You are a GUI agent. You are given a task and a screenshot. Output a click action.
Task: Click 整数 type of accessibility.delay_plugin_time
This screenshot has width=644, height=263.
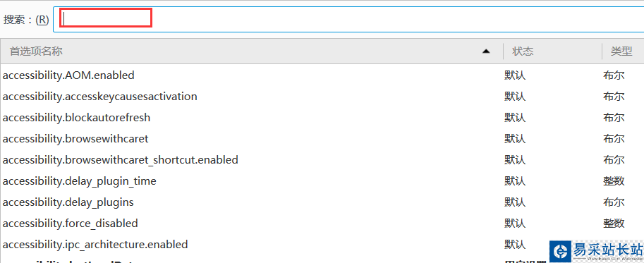click(614, 181)
